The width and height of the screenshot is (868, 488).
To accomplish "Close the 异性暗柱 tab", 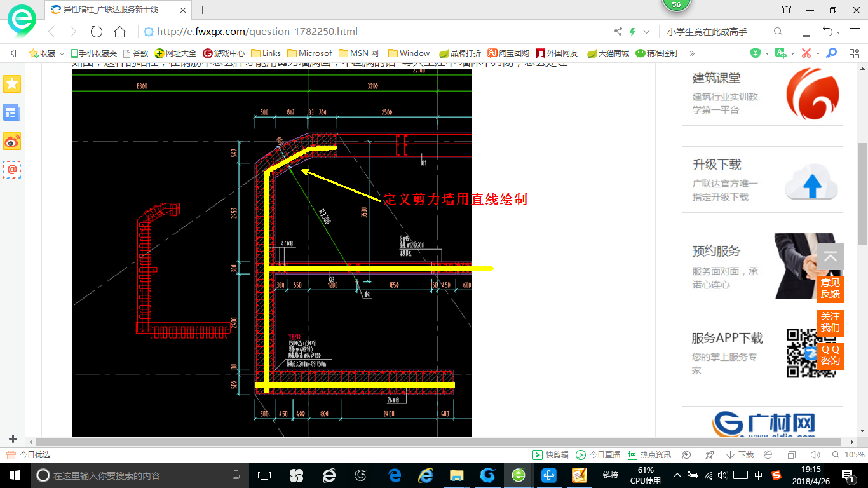I will (182, 10).
